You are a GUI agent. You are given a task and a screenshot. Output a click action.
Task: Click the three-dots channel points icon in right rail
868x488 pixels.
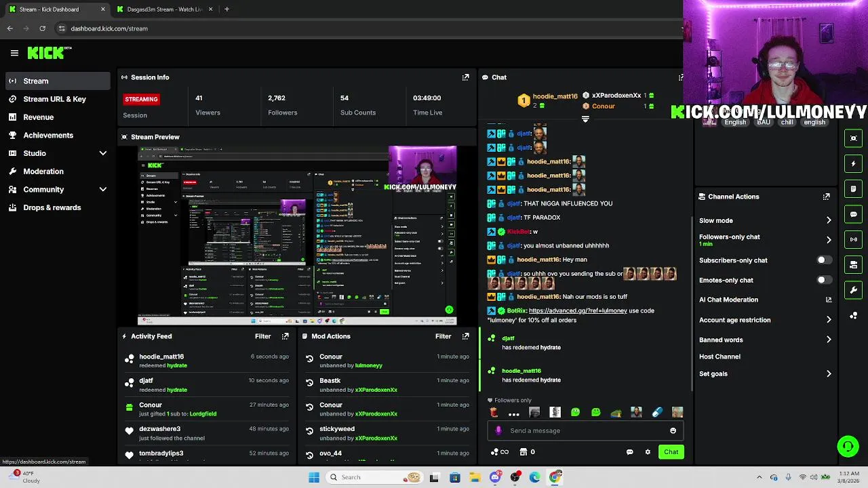pos(854,316)
